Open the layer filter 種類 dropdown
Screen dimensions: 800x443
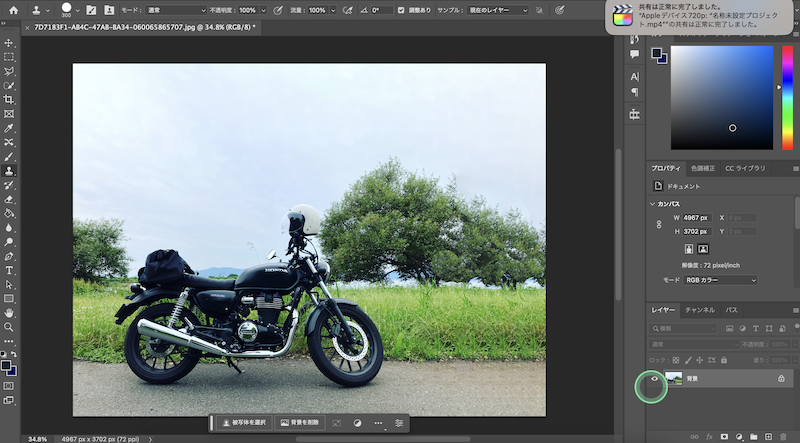click(x=684, y=329)
